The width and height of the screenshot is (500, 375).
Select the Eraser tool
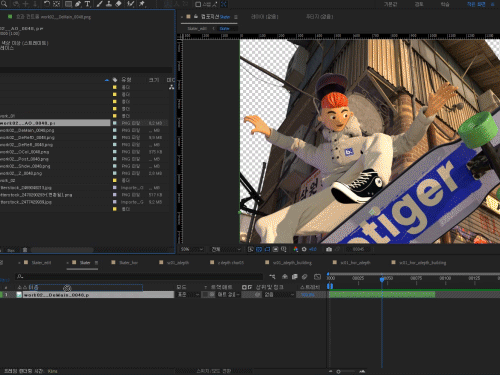(118, 4)
